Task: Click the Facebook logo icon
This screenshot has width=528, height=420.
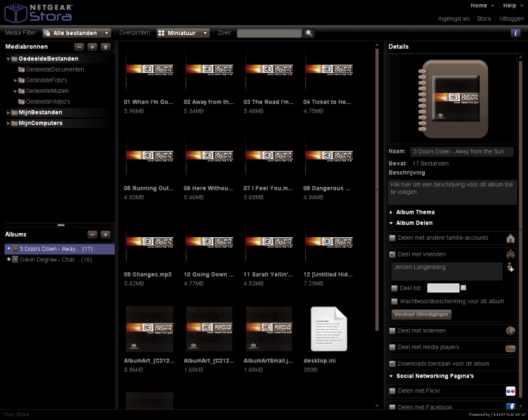Action: [511, 406]
